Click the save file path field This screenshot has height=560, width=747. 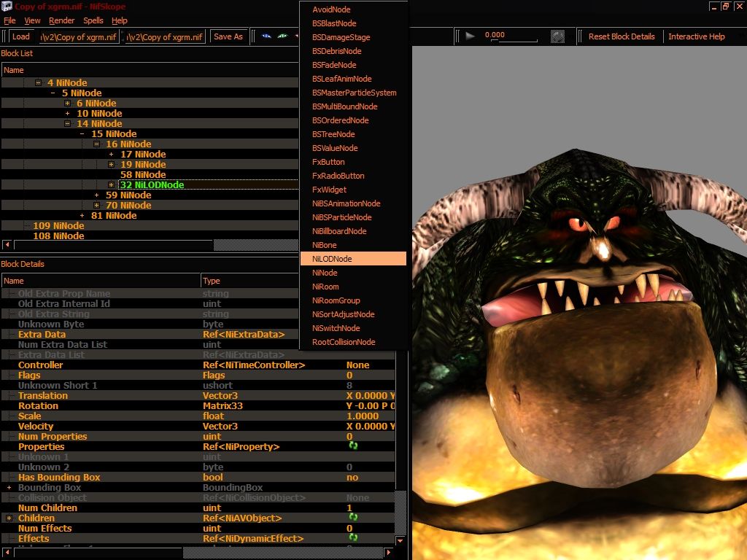click(x=166, y=36)
